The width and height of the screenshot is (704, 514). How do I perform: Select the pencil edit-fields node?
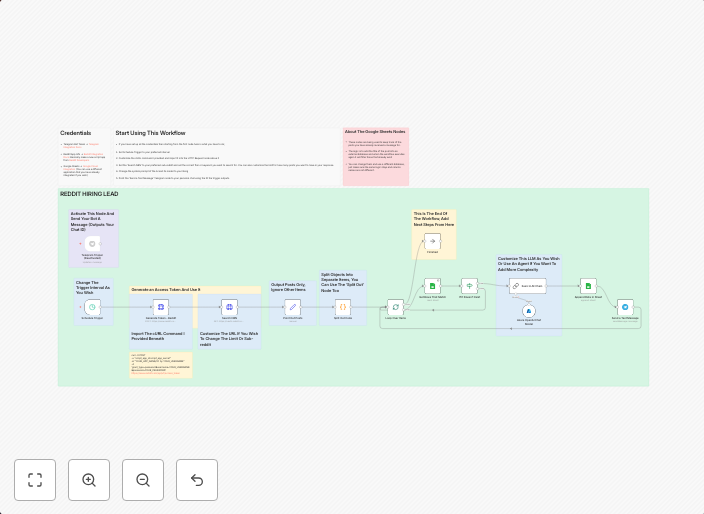pyautogui.click(x=292, y=307)
